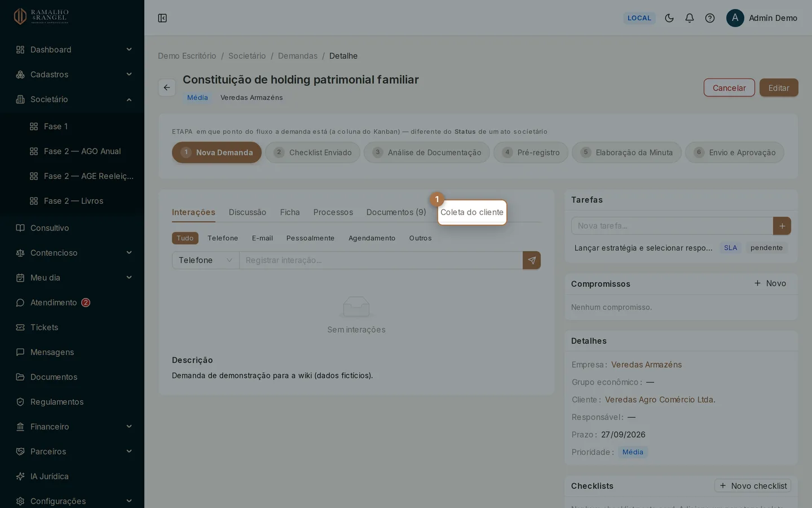
Task: Go back with the arrow button
Action: point(167,87)
